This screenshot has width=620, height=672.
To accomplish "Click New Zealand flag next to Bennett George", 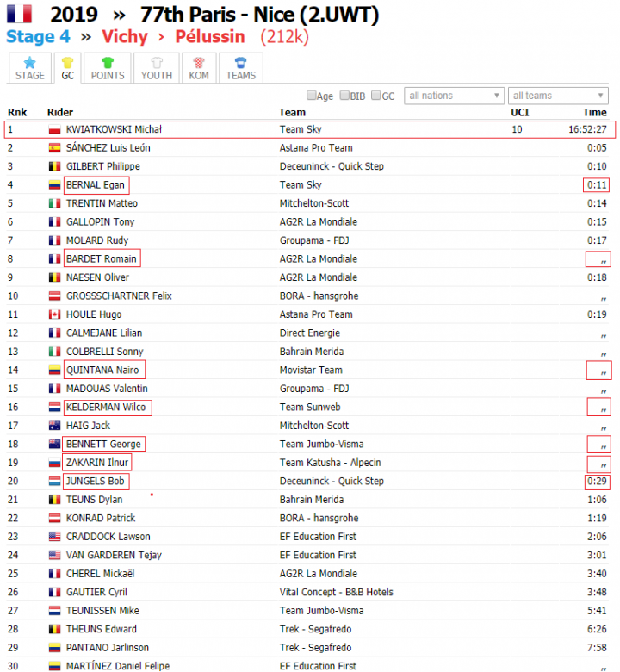I will 54,444.
